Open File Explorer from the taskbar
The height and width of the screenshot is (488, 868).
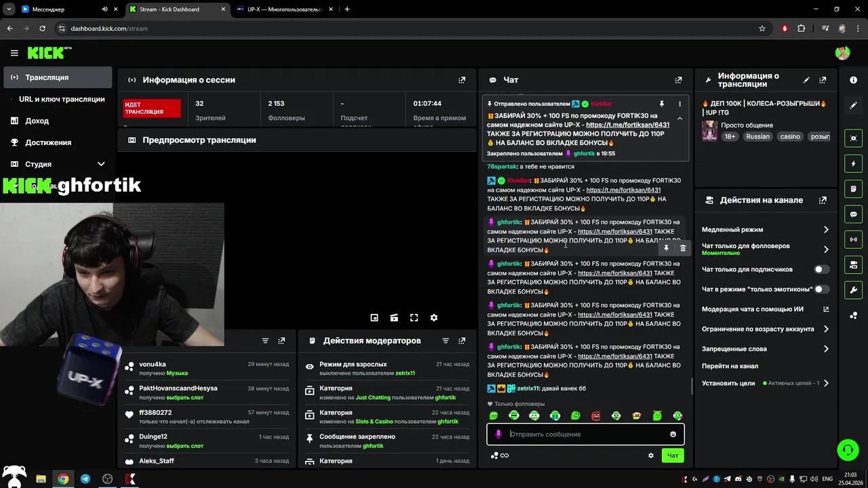pos(41,479)
